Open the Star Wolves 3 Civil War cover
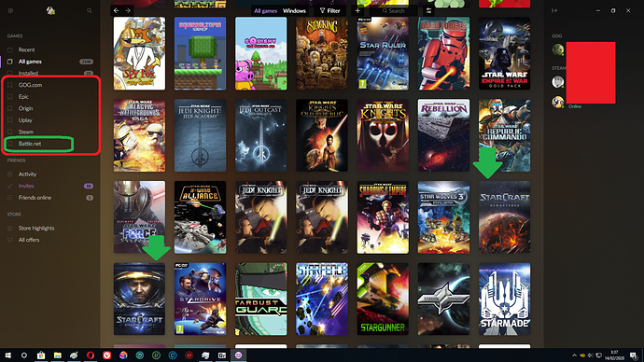644x362 pixels. (x=443, y=217)
